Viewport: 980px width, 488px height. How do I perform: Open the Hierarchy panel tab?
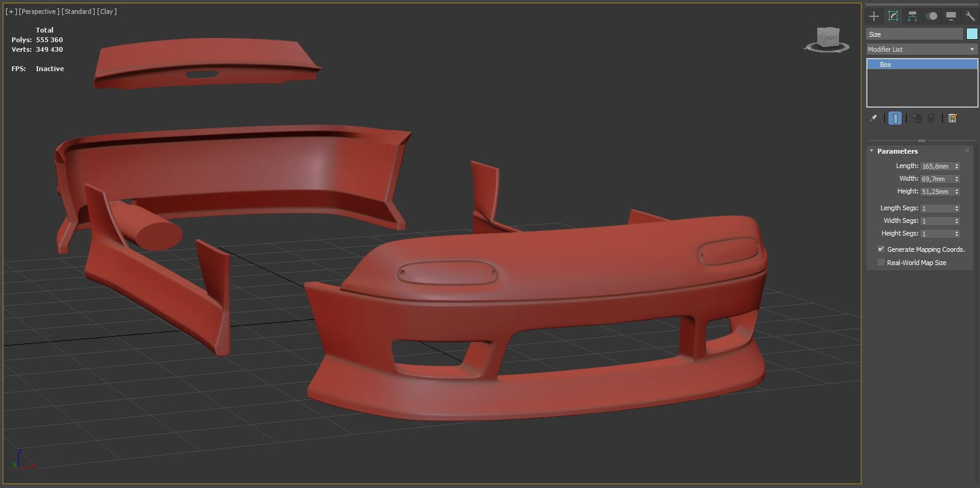click(912, 16)
